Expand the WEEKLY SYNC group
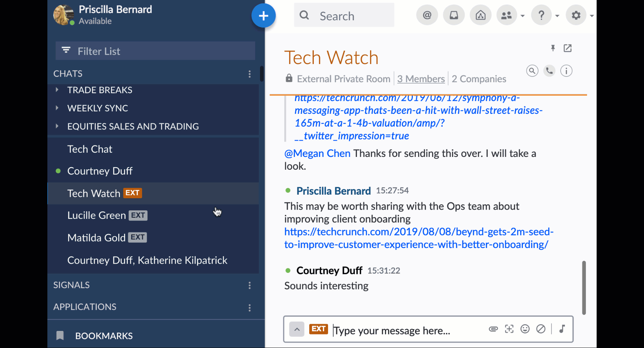644x348 pixels. (57, 108)
